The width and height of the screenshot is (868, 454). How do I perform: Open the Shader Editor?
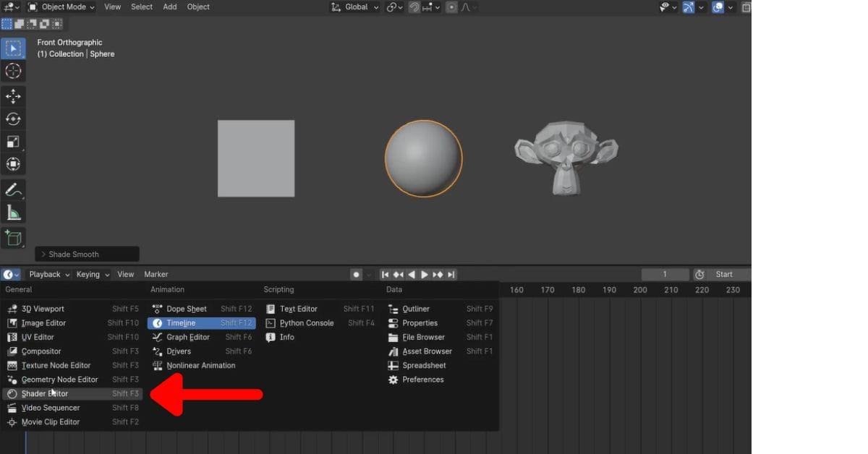pyautogui.click(x=43, y=393)
